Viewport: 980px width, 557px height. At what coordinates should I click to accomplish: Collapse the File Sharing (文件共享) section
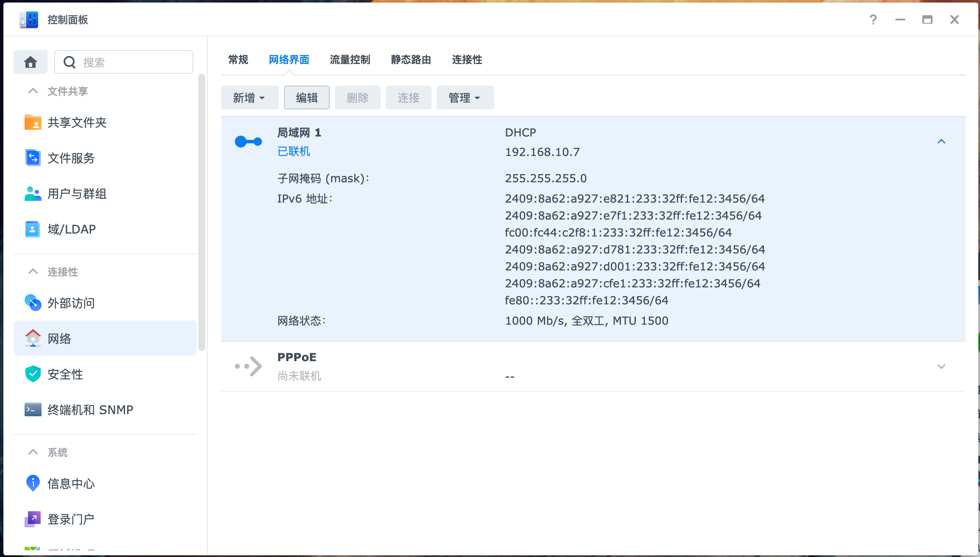pos(33,91)
